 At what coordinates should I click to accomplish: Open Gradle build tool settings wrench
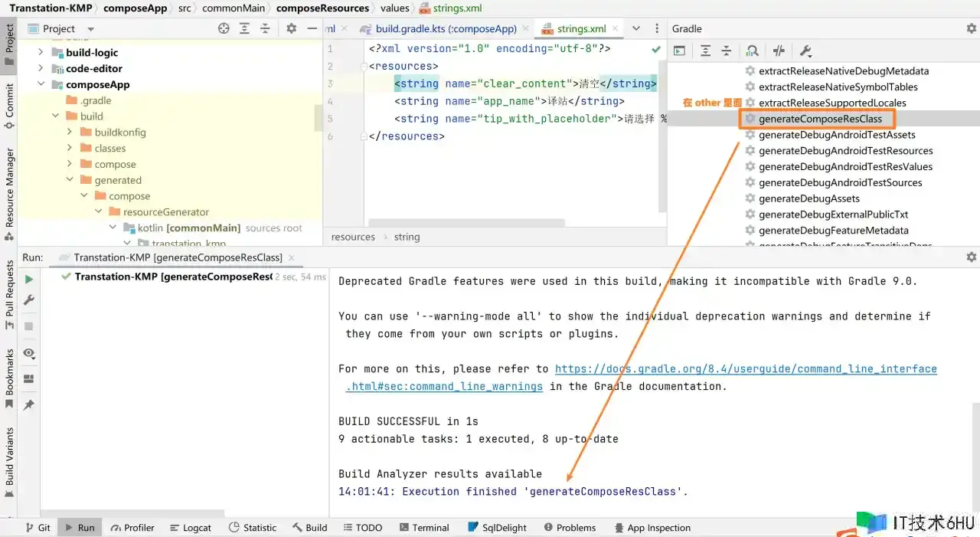pyautogui.click(x=805, y=51)
